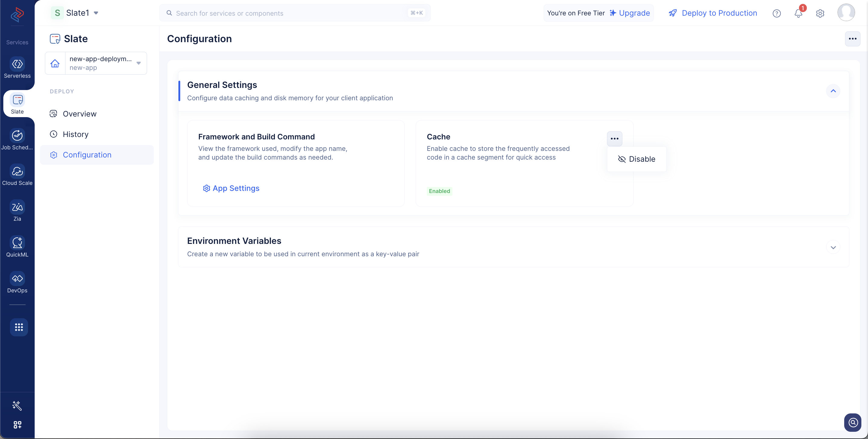Expand the Environment Variables section

[x=833, y=247]
